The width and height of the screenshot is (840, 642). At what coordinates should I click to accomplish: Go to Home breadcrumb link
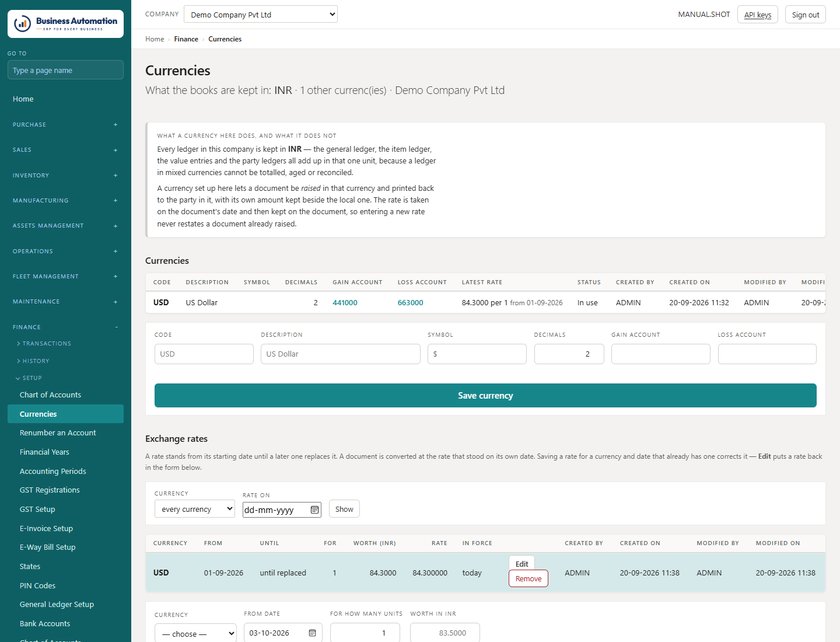(155, 39)
